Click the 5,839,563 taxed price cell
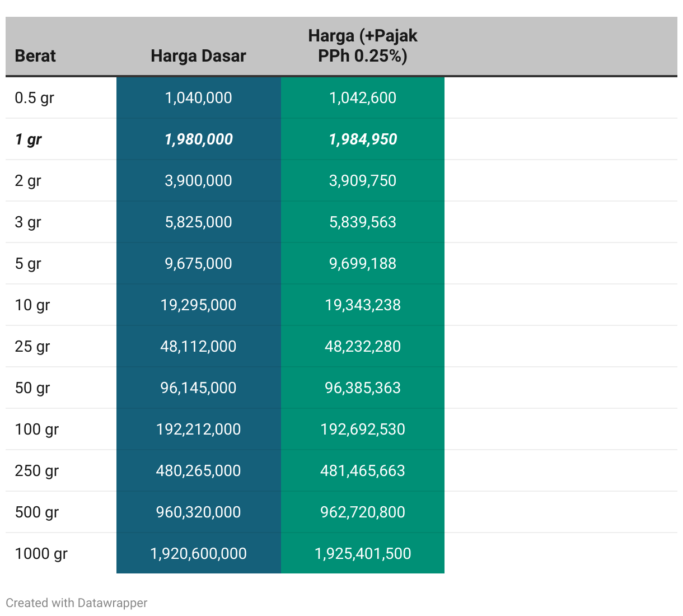Viewport: 683px width, 616px height. click(x=362, y=222)
